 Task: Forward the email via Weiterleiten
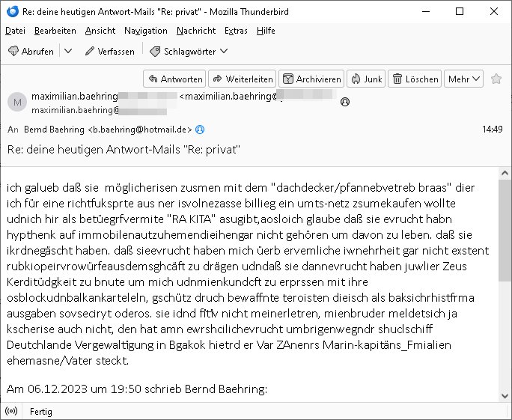[x=243, y=79]
